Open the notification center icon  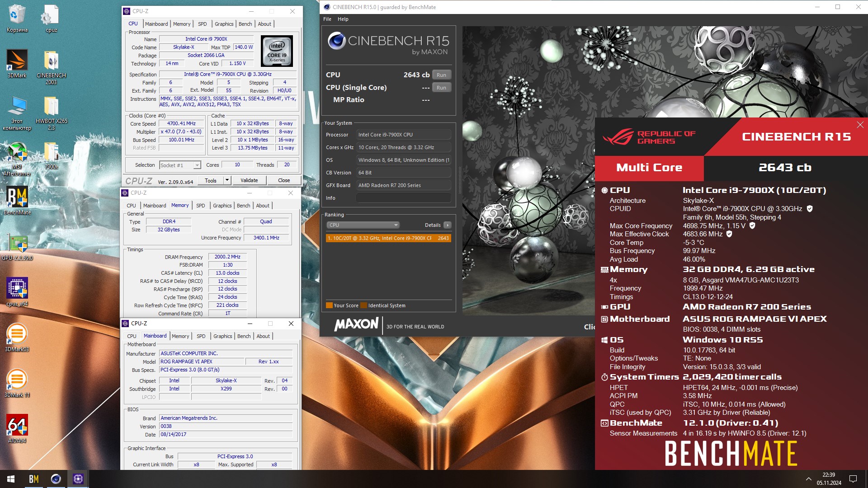[853, 479]
